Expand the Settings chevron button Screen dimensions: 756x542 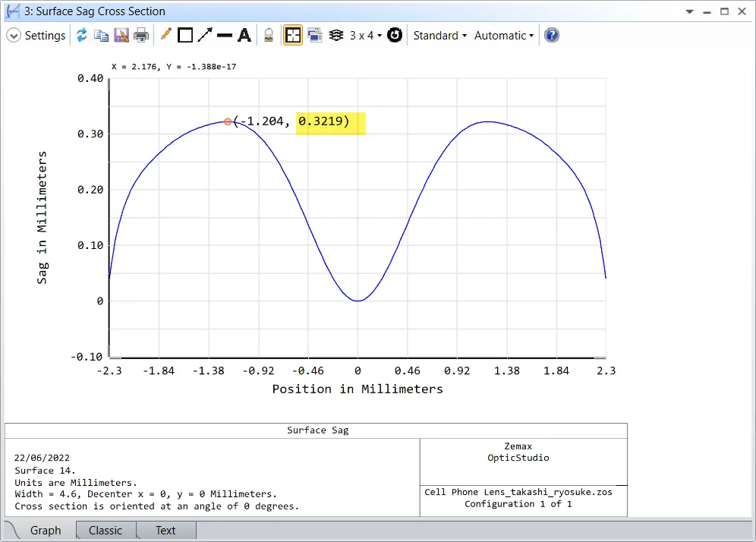click(14, 36)
